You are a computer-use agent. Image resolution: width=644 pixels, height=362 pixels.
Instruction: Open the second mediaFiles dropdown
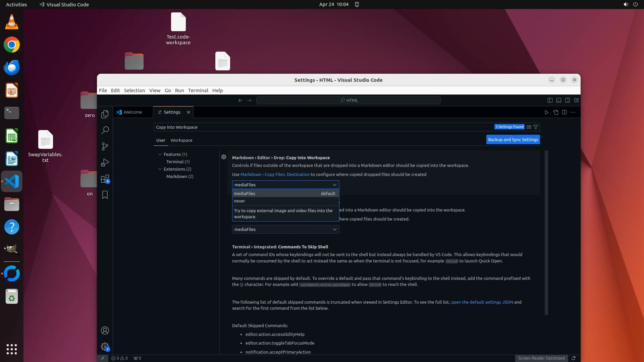coord(285,229)
